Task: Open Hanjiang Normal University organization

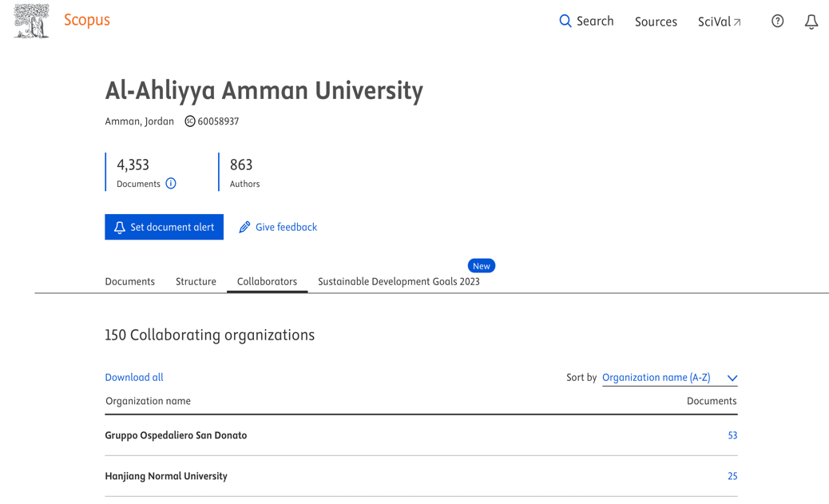Action: (x=166, y=476)
